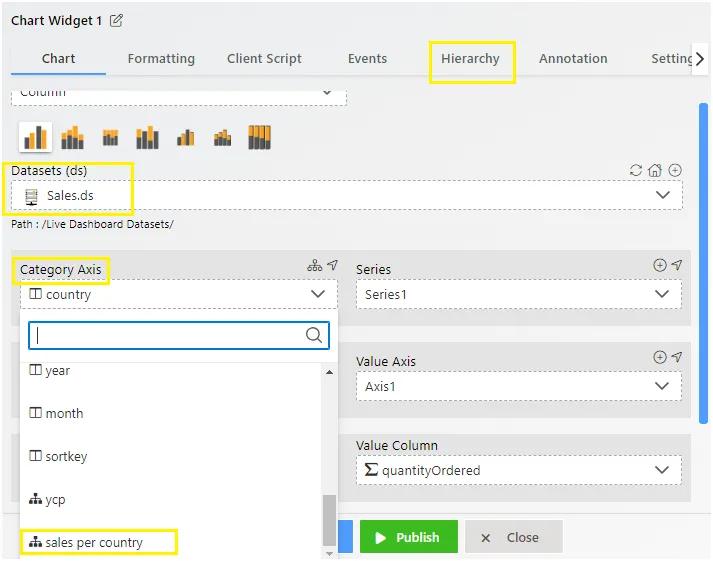Choose the 100% stacked column chart icon
This screenshot has height=561, width=713.
point(260,137)
